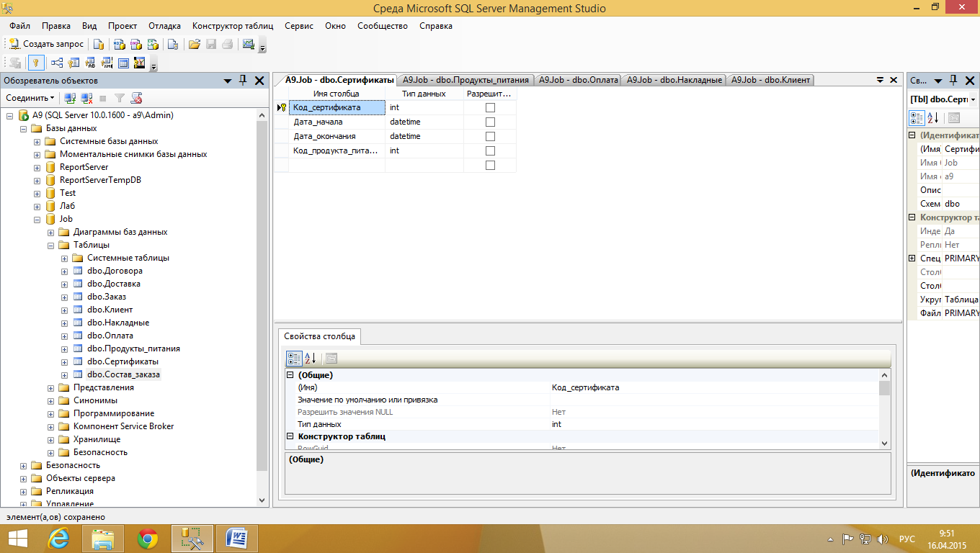Click the РУС language indicator
This screenshot has height=553, width=980.
(x=907, y=539)
